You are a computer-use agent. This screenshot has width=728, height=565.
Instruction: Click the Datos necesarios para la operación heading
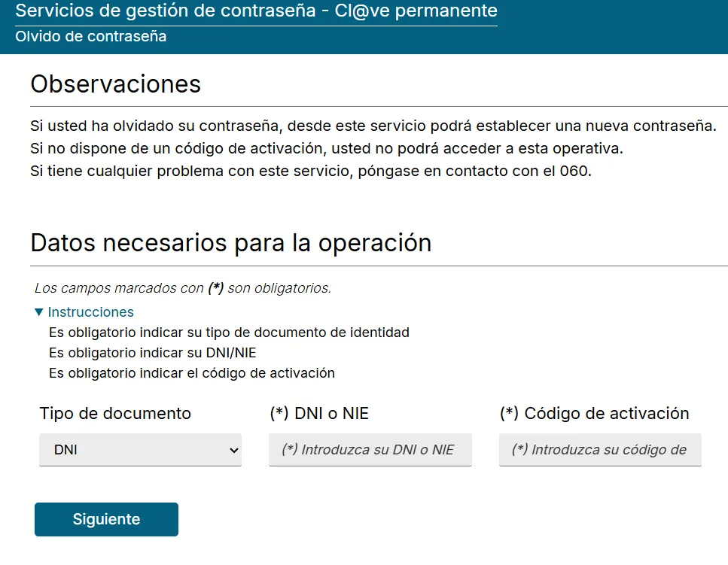pyautogui.click(x=230, y=242)
